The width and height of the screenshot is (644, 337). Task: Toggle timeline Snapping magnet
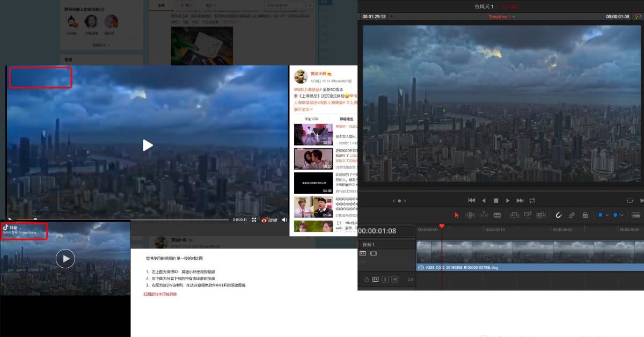(x=558, y=215)
